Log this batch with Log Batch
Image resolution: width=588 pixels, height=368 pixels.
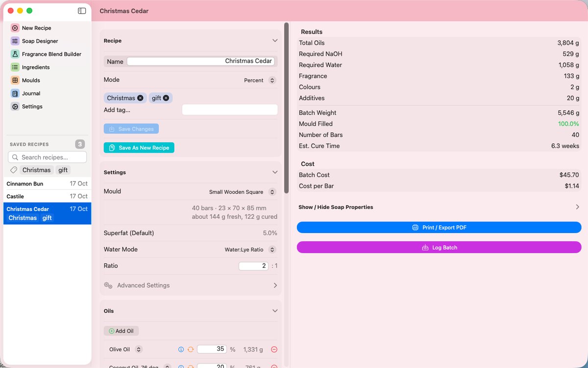(x=439, y=248)
